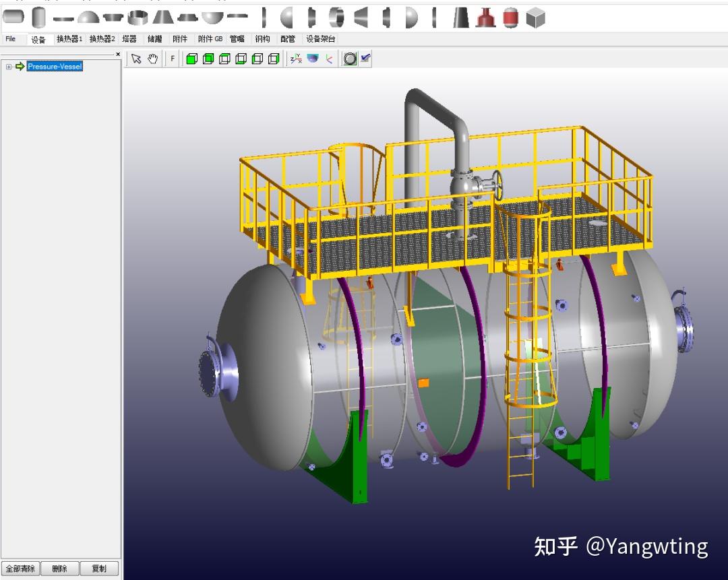Select the Pressure-Vessel item in tree panel

54,67
